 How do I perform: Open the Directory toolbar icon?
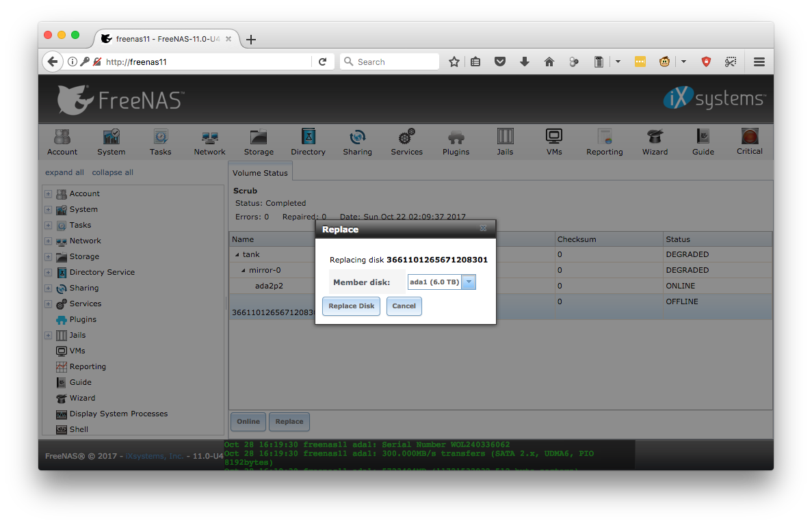point(308,142)
